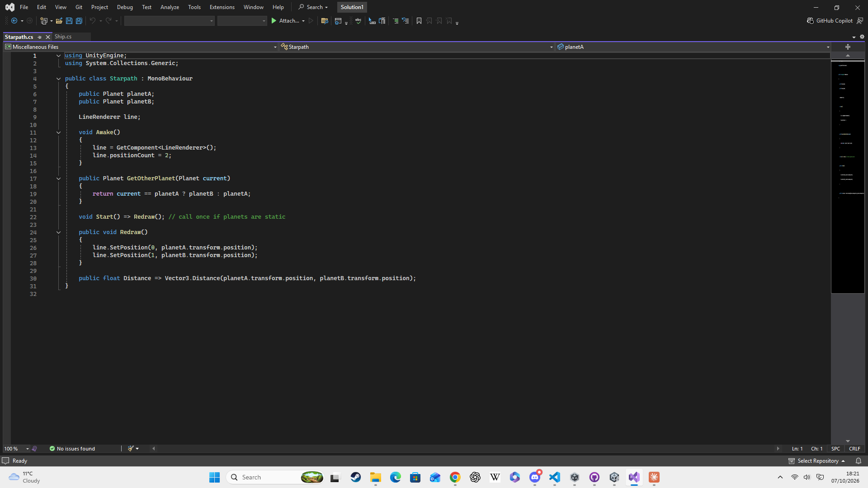
Task: Click the code cleanup broom icon
Action: click(131, 449)
